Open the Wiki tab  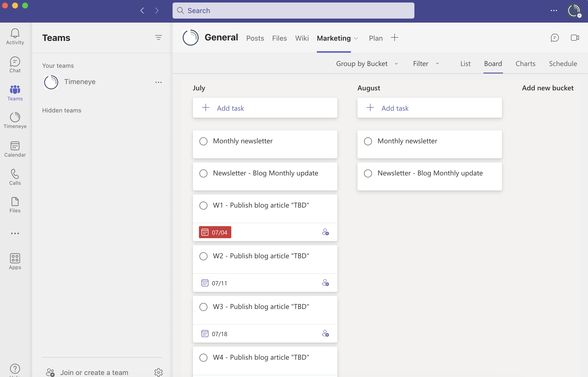(x=302, y=38)
